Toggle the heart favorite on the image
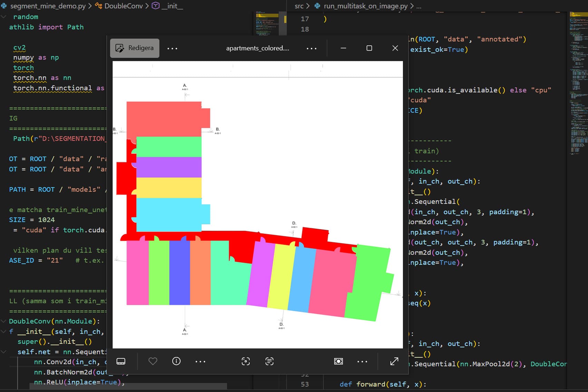 153,361
